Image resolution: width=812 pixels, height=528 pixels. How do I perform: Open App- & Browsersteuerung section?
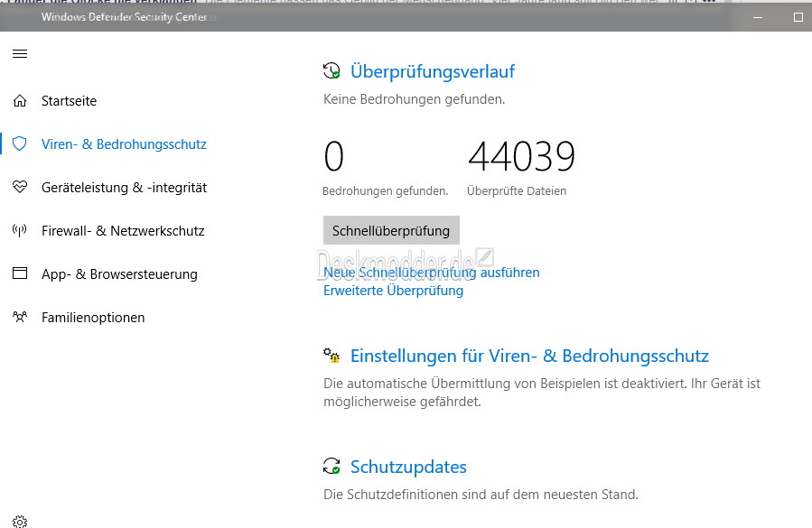click(119, 273)
